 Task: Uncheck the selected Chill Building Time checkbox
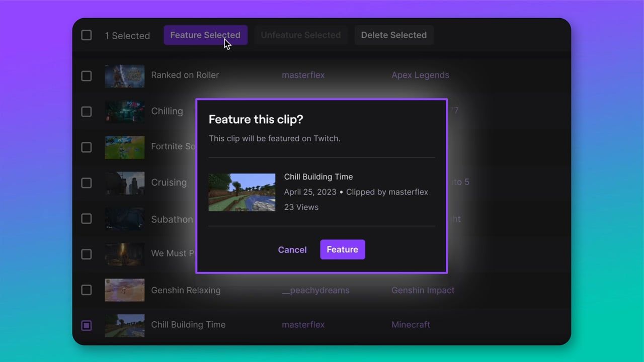(x=86, y=325)
